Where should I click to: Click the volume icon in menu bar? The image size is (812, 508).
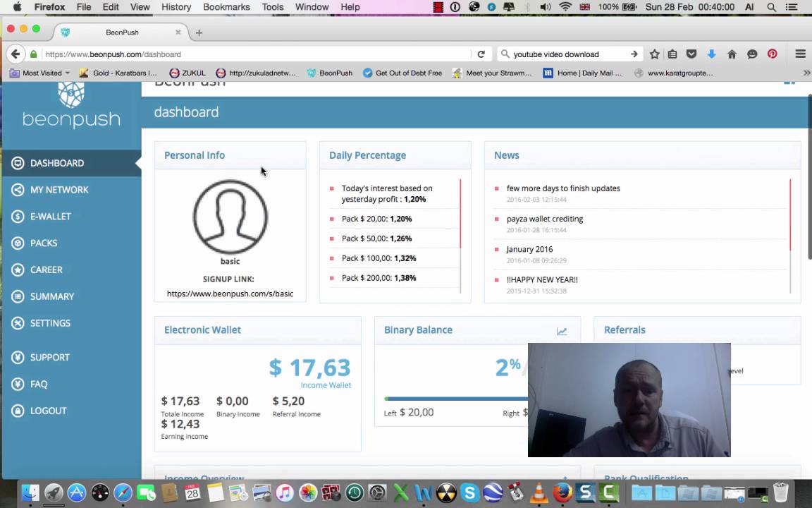click(x=546, y=7)
